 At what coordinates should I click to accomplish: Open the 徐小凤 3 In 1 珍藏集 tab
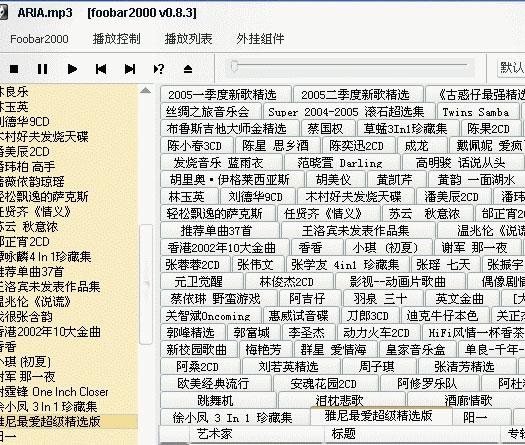[x=236, y=419]
